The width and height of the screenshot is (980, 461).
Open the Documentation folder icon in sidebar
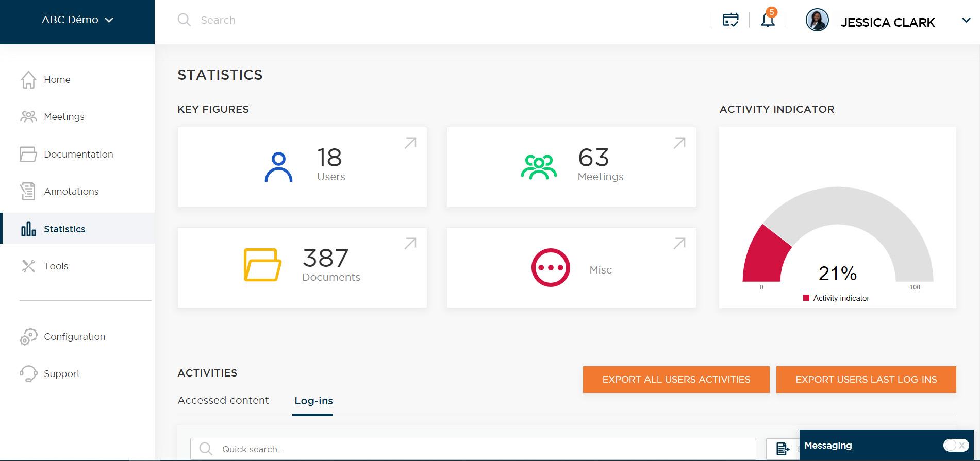(x=28, y=154)
